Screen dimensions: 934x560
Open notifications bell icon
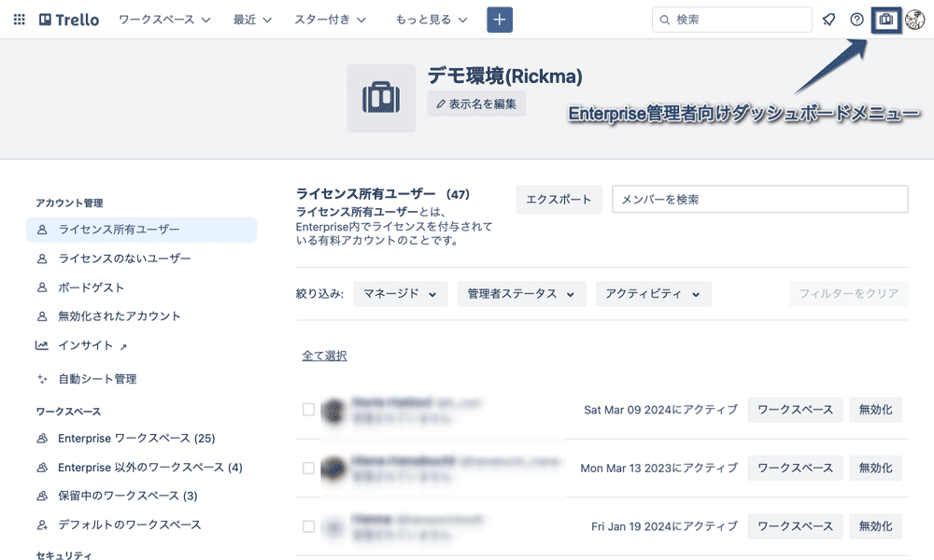828,20
